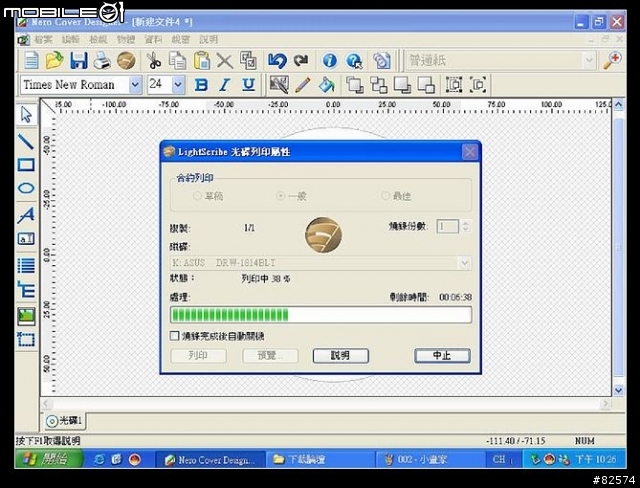Open the 編輯 menu
Viewport: 640px width, 488px height.
(70, 40)
